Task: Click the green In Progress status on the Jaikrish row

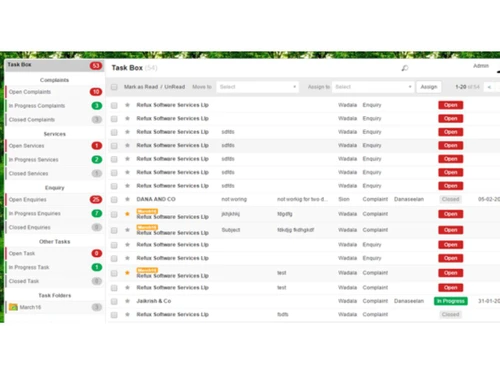Action: tap(451, 301)
